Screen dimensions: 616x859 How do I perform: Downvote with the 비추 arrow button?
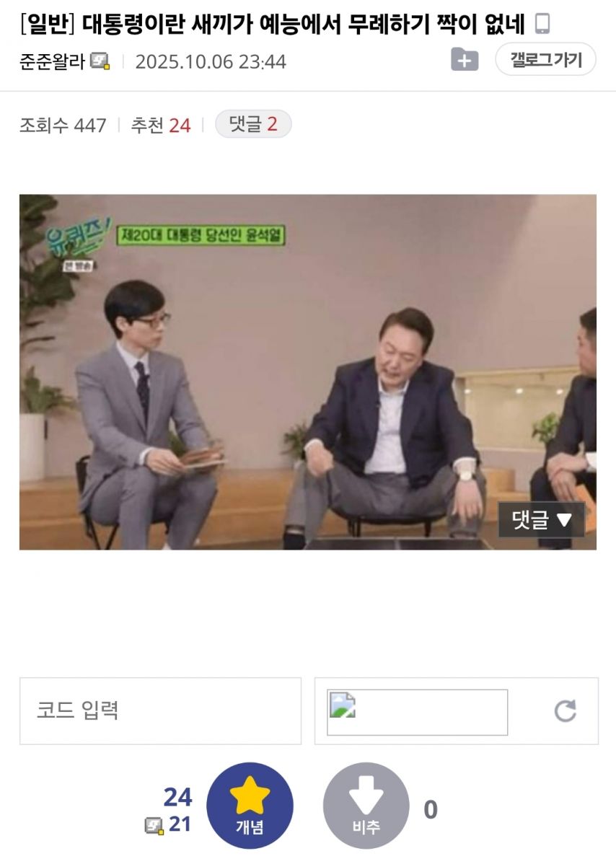(366, 806)
